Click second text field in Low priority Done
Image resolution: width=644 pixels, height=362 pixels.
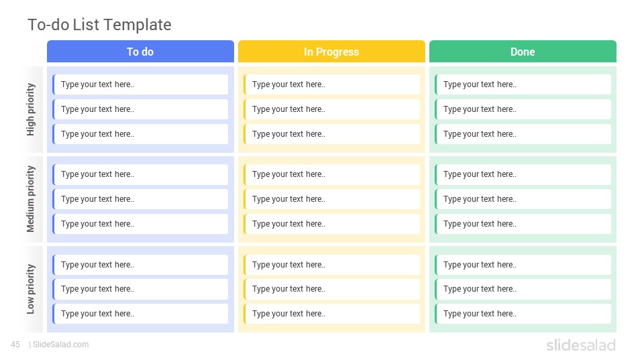click(523, 289)
